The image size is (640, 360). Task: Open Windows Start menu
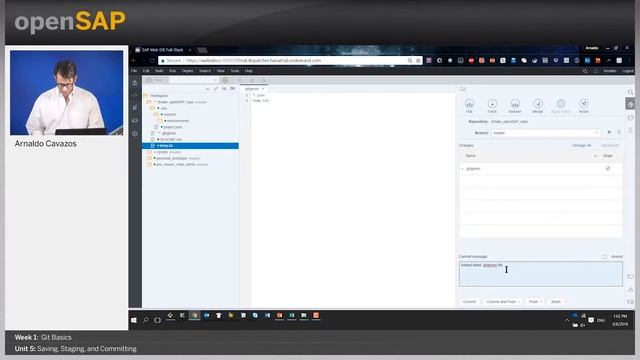[x=133, y=320]
